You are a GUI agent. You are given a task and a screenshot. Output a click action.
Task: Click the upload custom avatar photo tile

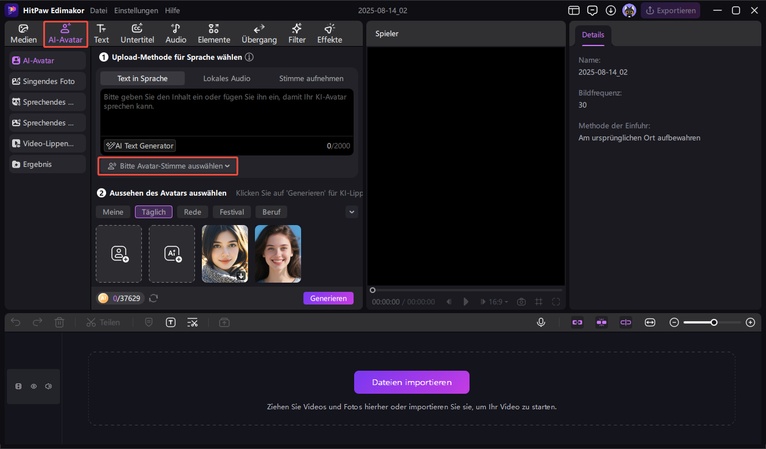[x=119, y=254]
